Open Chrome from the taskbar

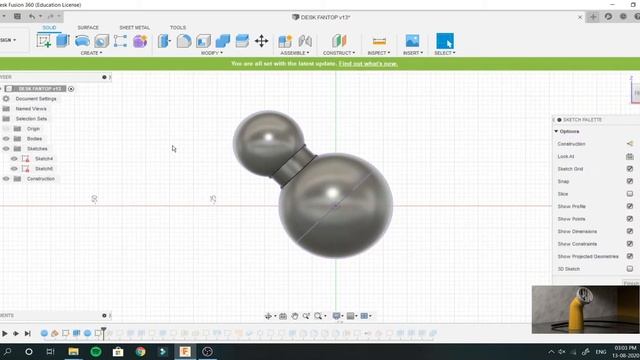[140, 351]
